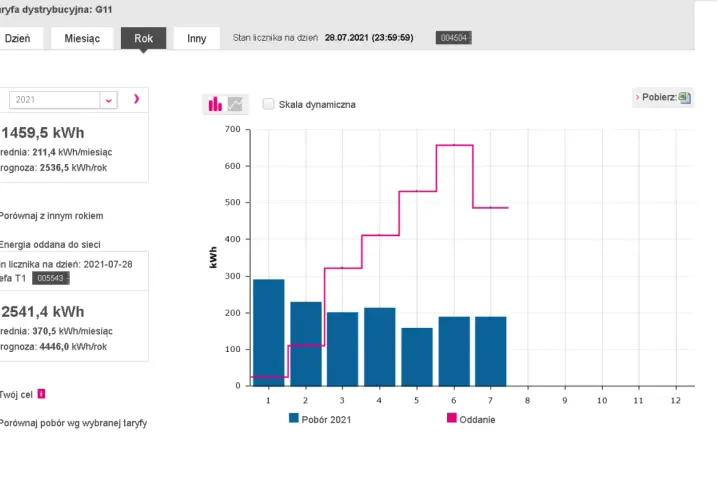Open the 2021 year dropdown arrow

[x=108, y=100]
